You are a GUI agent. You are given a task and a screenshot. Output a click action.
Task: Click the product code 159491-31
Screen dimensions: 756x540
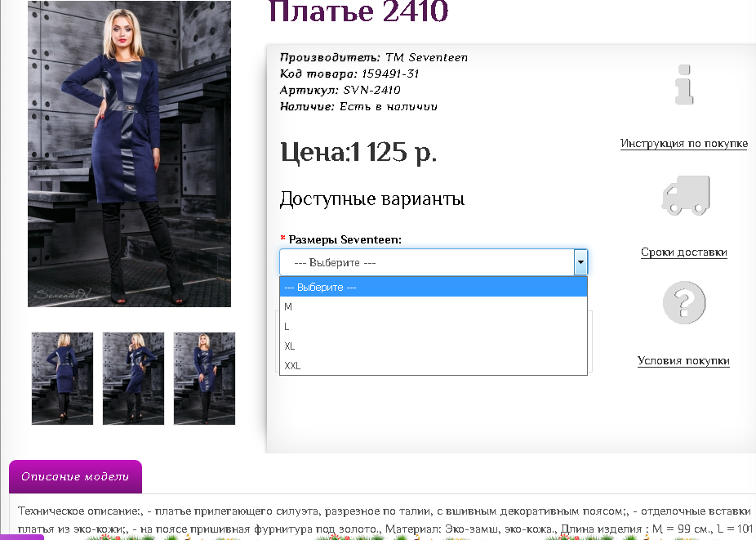click(390, 74)
